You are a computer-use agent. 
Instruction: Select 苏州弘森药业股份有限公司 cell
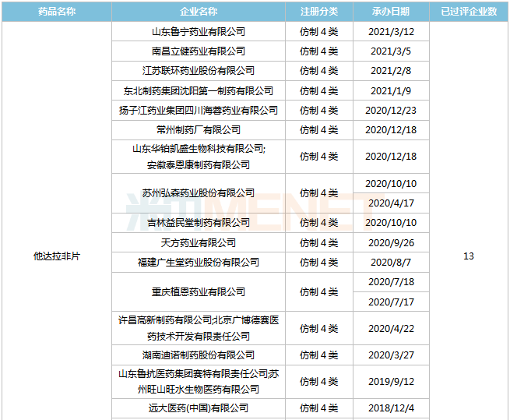[199, 193]
